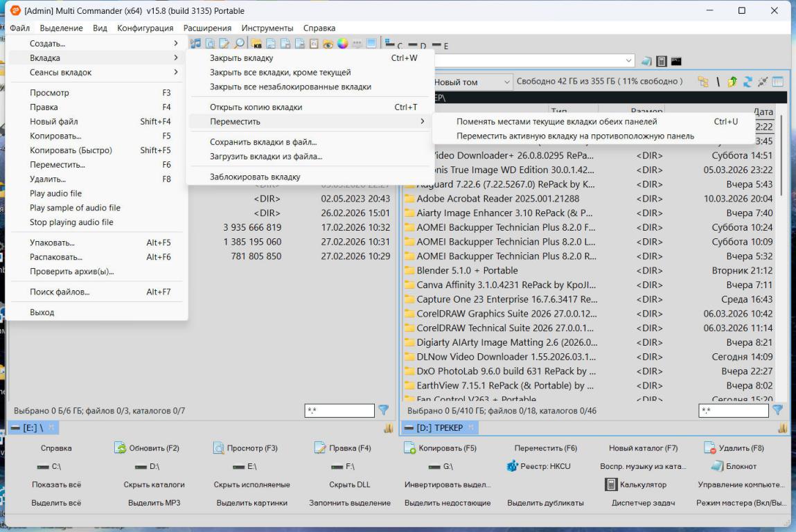Choose 'Закрыть вкладку' in the submenu
Viewport: 796px width, 532px height.
(241, 58)
